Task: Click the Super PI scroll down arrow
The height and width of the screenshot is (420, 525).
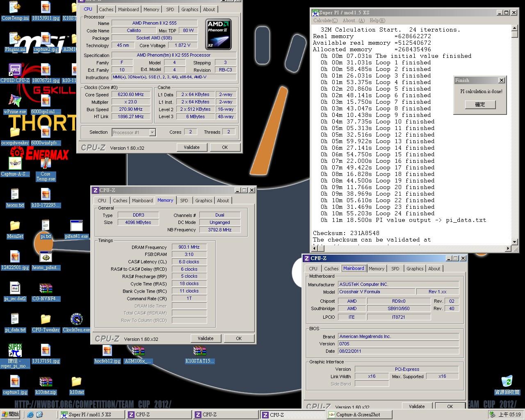Action: tap(514, 242)
